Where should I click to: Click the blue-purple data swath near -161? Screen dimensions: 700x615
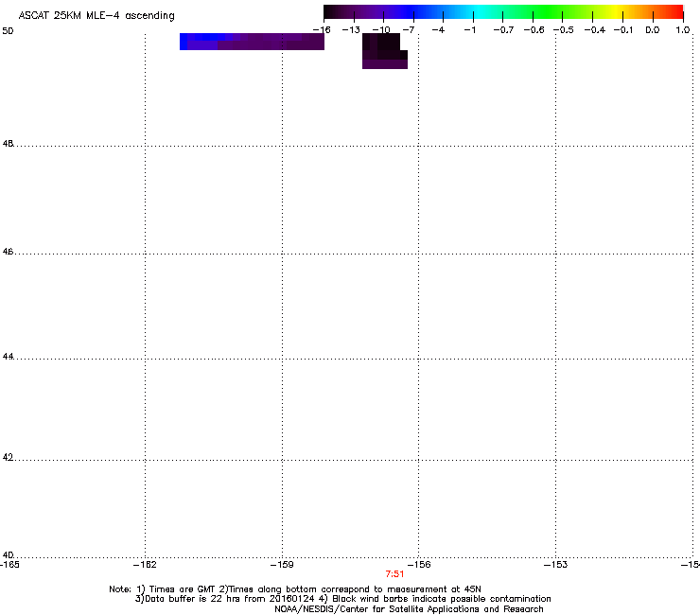252,42
